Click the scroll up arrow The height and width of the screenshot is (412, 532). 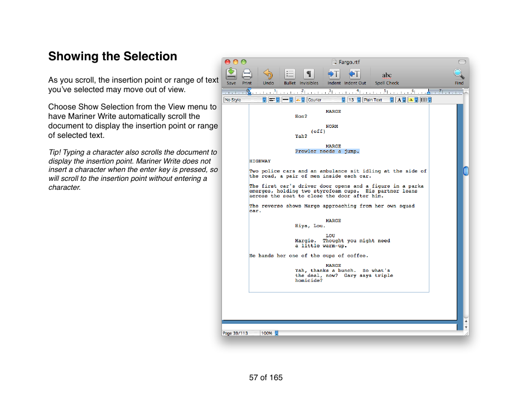click(466, 321)
